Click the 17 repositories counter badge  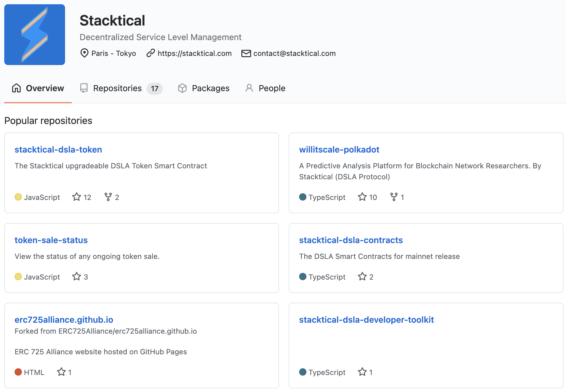click(155, 89)
